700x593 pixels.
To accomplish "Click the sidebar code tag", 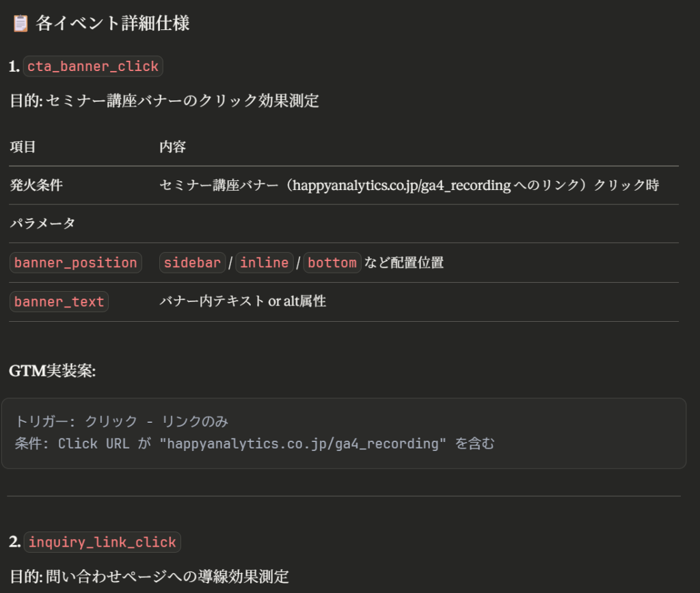I will (x=192, y=263).
